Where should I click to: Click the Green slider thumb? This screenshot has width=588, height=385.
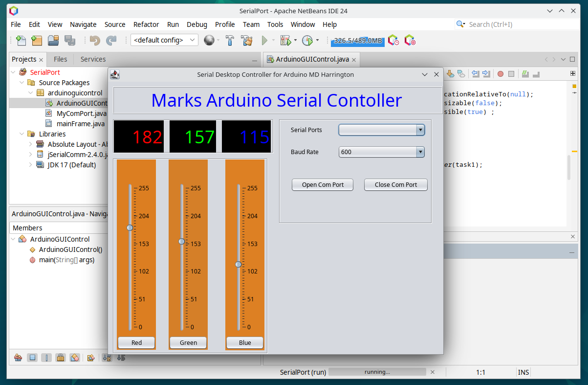tap(182, 242)
